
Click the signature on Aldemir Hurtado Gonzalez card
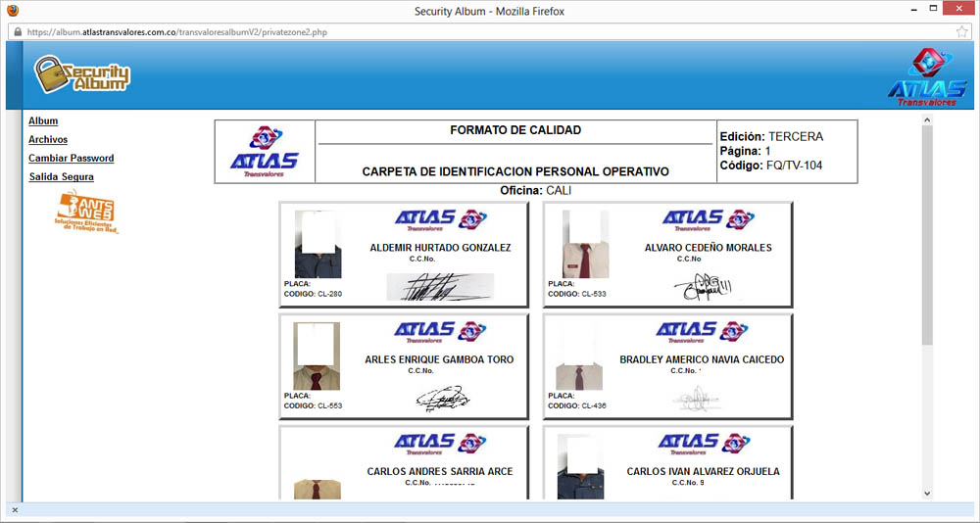pos(441,287)
